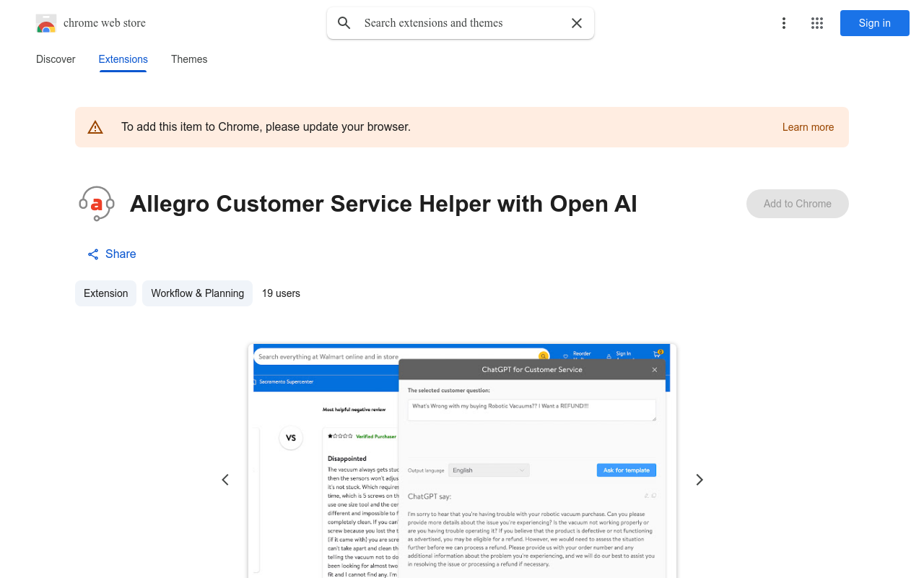The height and width of the screenshot is (578, 924).
Task: Click the warning triangle icon in banner
Action: point(95,127)
